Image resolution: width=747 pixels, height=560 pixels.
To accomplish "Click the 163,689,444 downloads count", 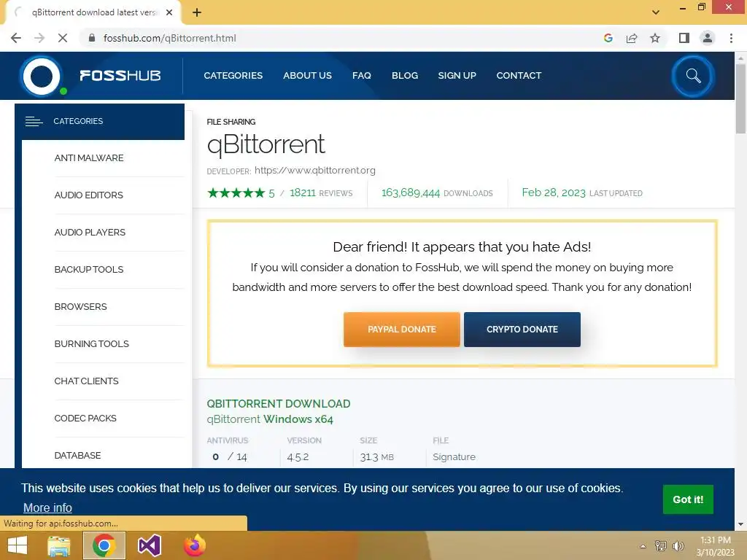I will (411, 192).
